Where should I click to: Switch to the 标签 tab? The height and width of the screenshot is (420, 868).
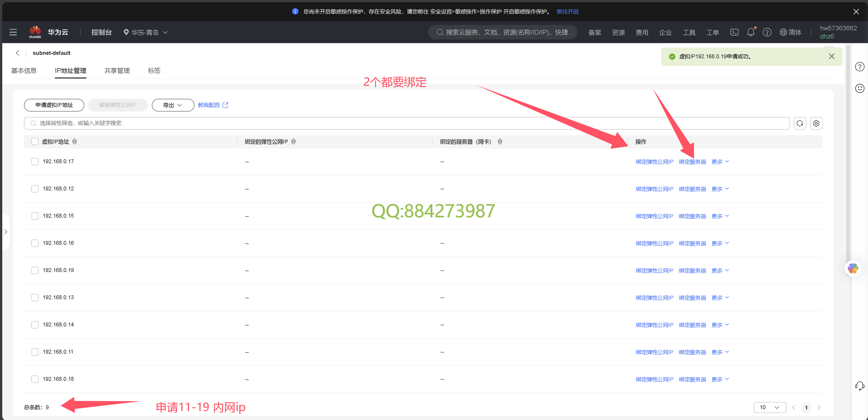[154, 70]
